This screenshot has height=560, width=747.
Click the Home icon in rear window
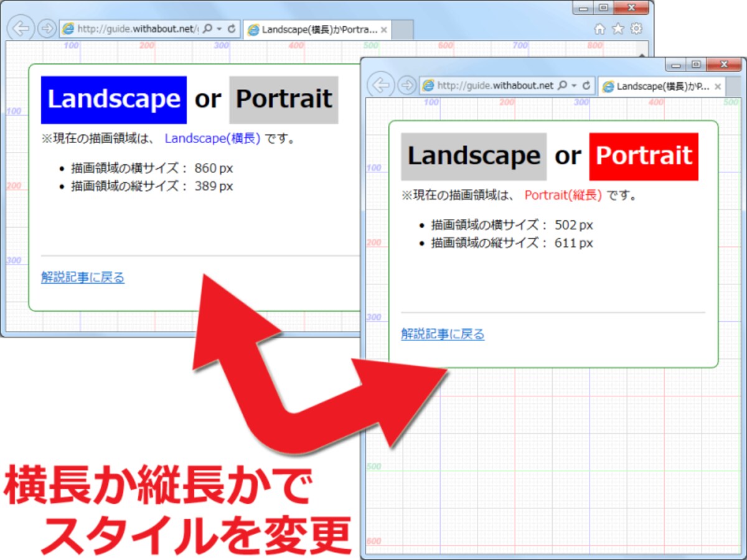coord(599,29)
